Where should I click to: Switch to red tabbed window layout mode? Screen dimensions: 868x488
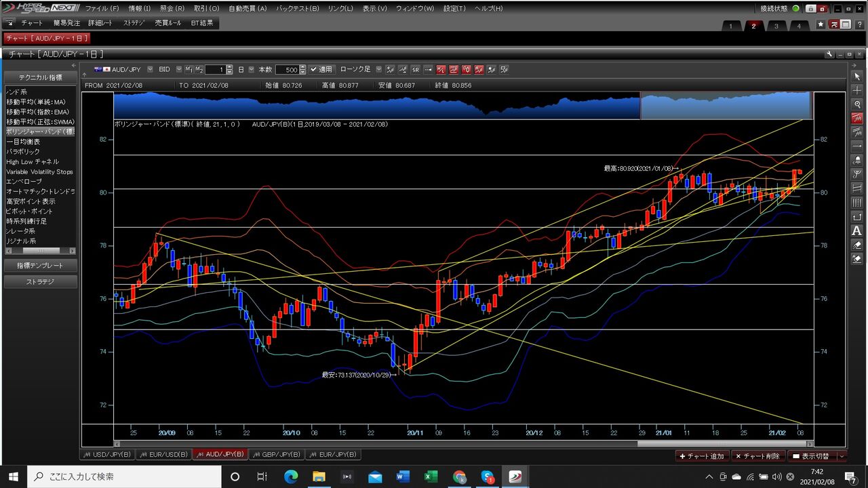click(834, 25)
